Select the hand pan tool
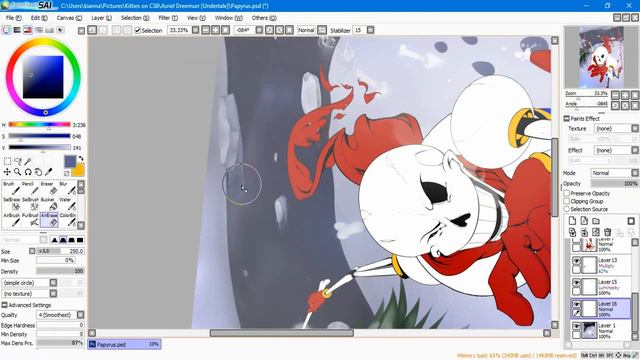The width and height of the screenshot is (640, 360). pos(38,172)
